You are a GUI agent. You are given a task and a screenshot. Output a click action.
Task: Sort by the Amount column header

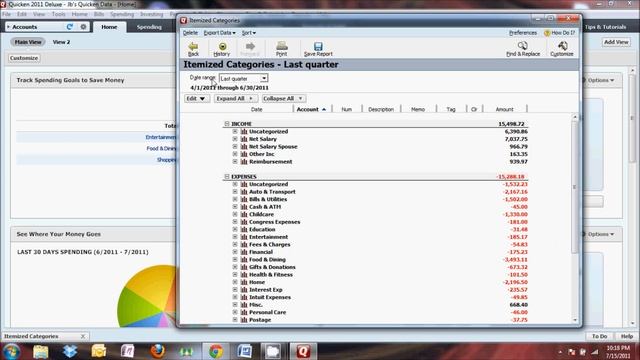pos(504,109)
